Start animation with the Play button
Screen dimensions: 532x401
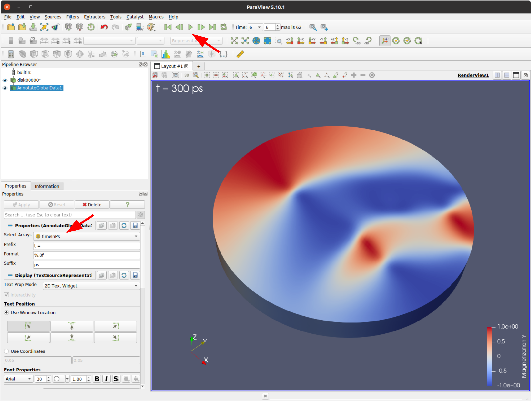(191, 27)
